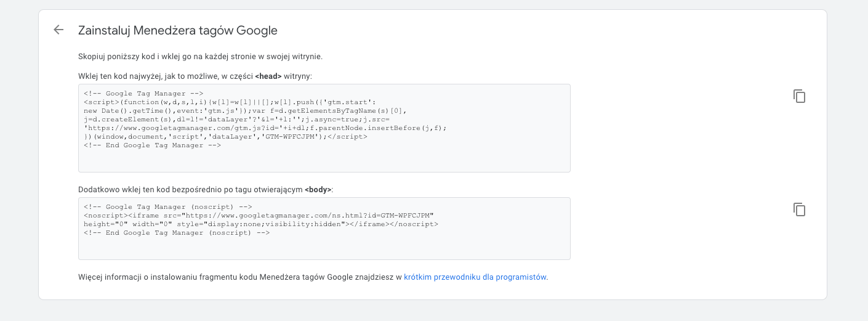Click the bold <head> label in instructions
This screenshot has height=321, width=868.
pos(268,76)
